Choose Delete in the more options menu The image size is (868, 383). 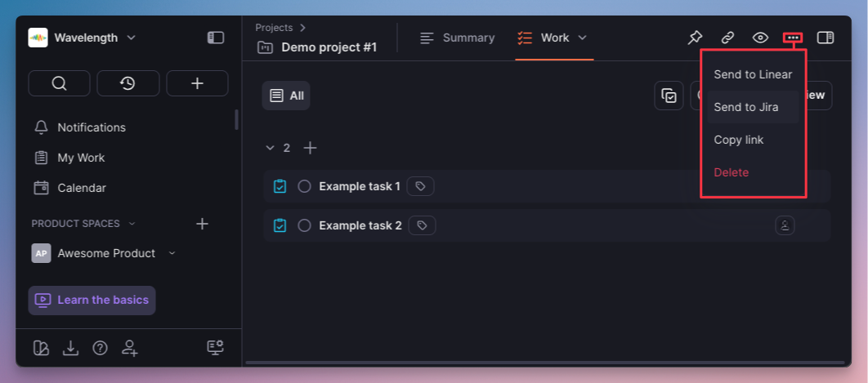(x=731, y=172)
